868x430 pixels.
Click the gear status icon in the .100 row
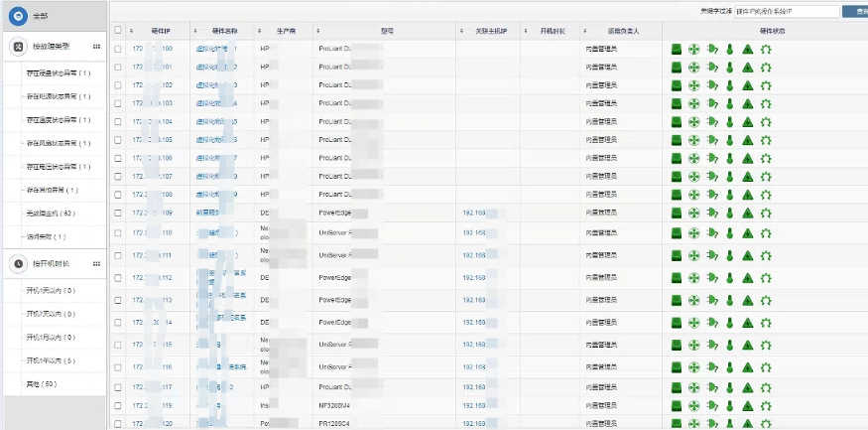coord(766,49)
